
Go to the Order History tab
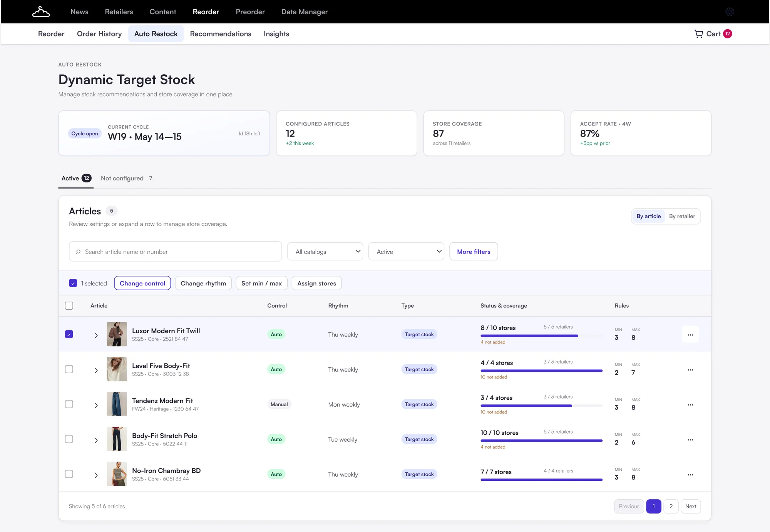99,34
